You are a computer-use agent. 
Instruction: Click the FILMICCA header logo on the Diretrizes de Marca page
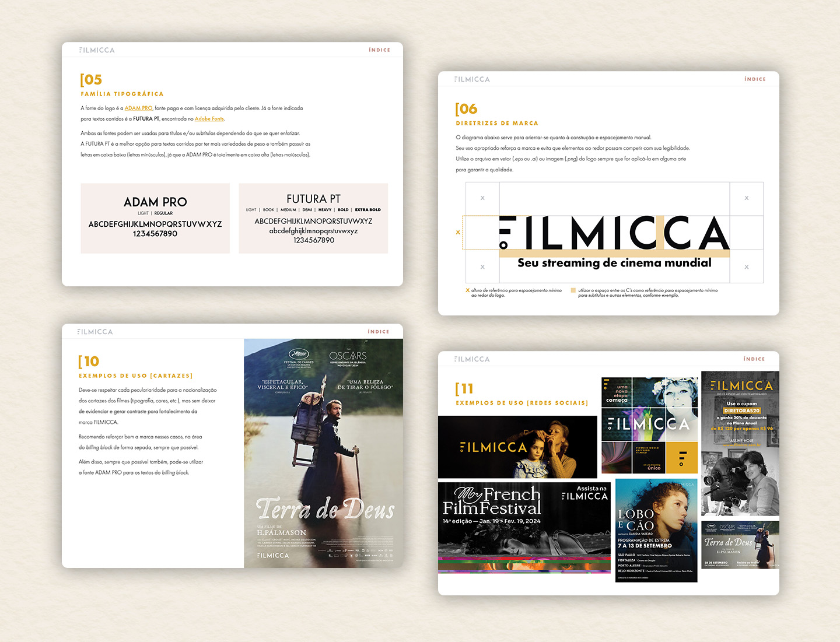[x=472, y=79]
